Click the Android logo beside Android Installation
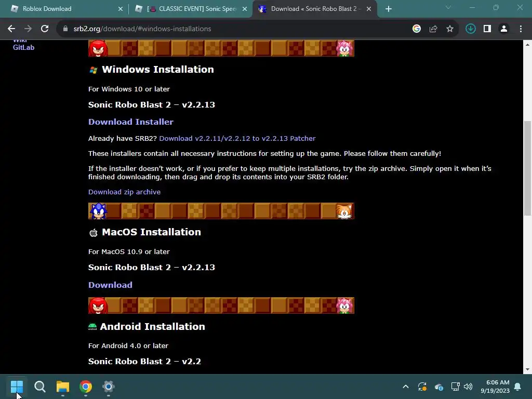Viewport: 532px width, 399px height. [x=92, y=327]
